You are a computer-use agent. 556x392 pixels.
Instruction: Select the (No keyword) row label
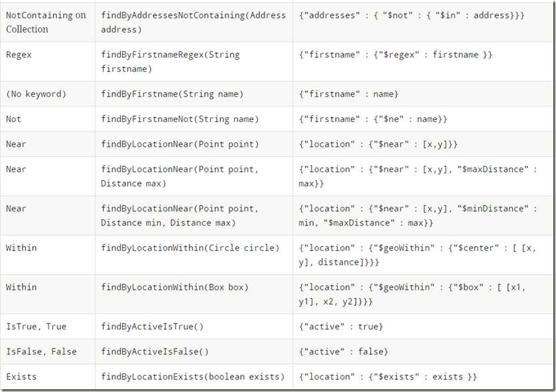click(36, 94)
